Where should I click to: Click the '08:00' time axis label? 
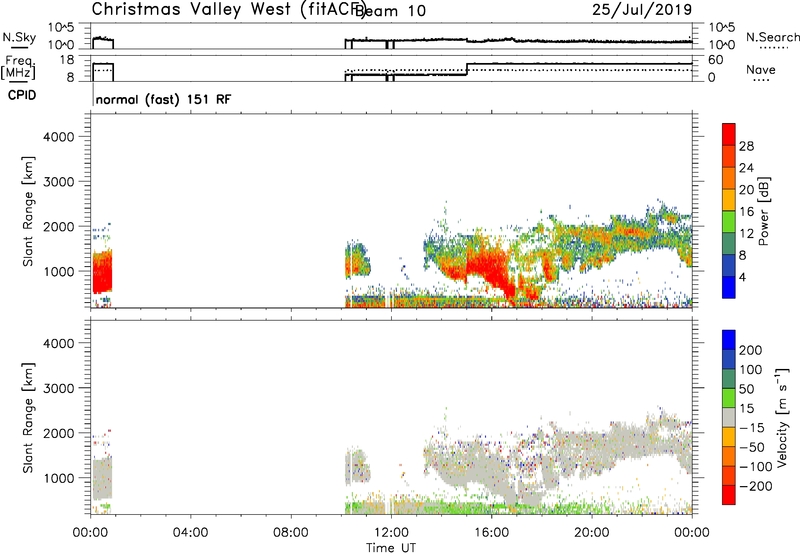click(291, 533)
